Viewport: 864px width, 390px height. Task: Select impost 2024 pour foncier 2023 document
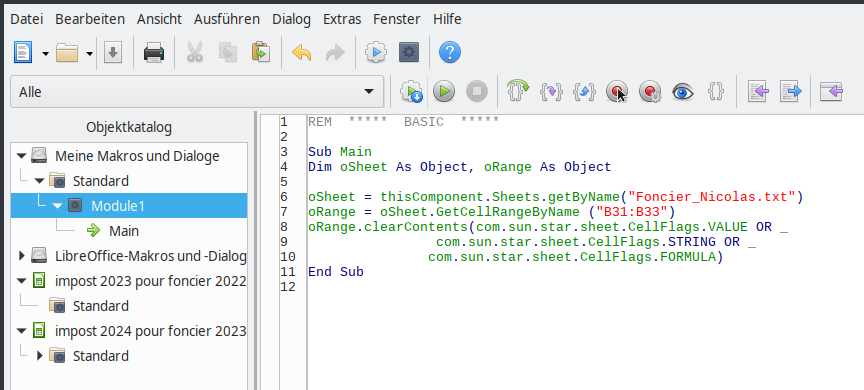point(150,331)
